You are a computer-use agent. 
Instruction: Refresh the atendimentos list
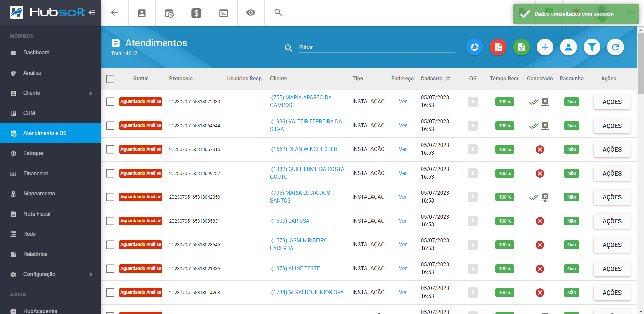click(615, 47)
